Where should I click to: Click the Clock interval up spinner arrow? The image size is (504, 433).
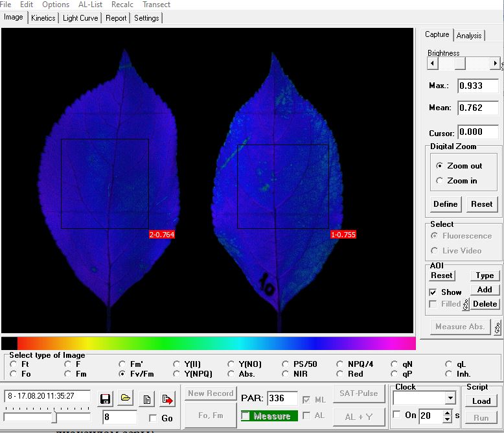447,412
